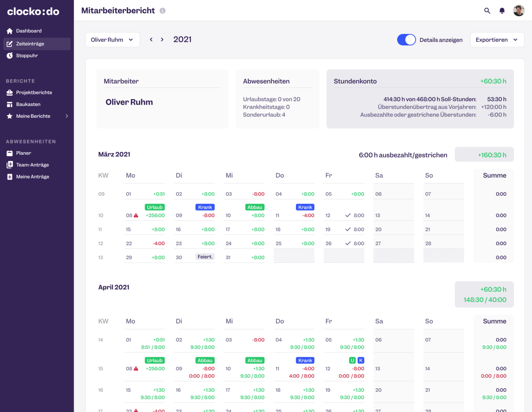Click the clockodo logo
Viewport: 532px width, 412px height.
[x=33, y=11]
